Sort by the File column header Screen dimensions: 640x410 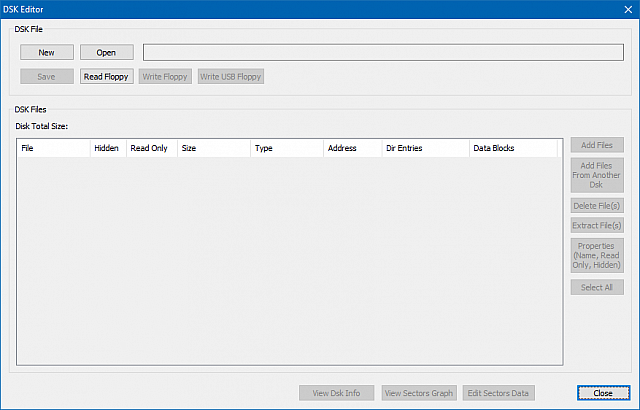53,148
